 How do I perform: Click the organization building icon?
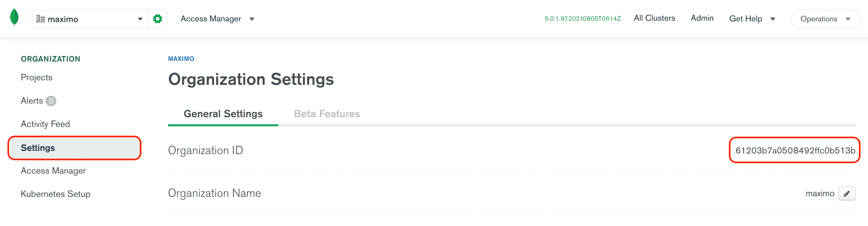(41, 19)
